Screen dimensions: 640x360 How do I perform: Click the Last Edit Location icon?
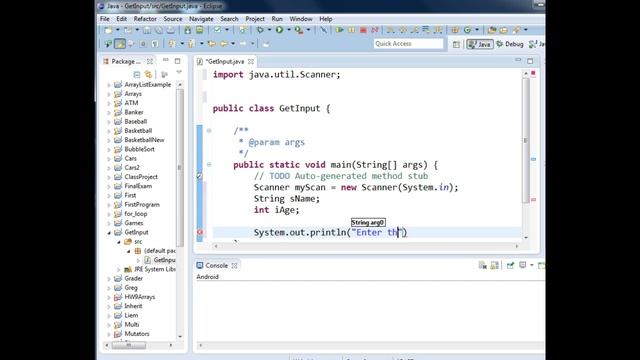point(212,44)
